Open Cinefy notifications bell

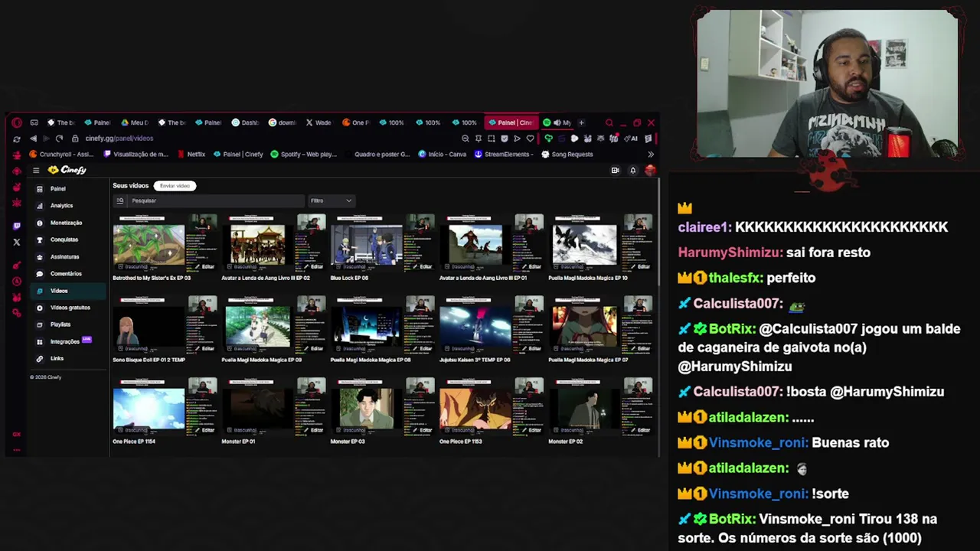(633, 171)
